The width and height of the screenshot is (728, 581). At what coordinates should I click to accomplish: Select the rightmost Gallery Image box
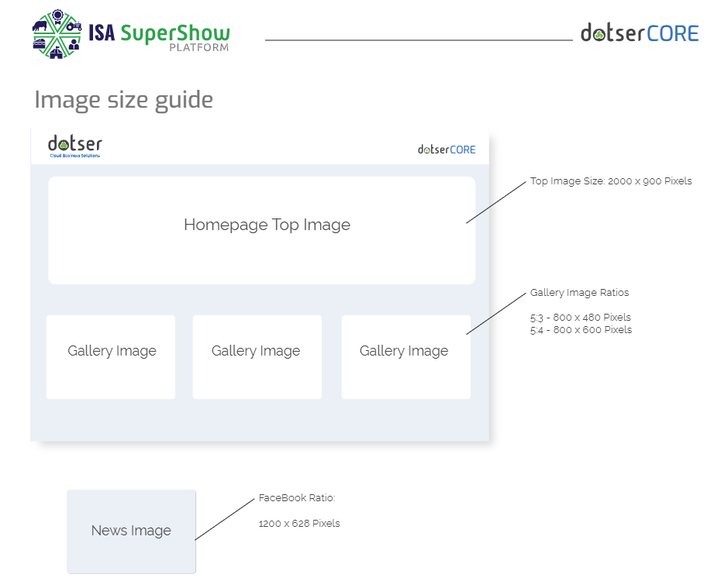tap(405, 357)
